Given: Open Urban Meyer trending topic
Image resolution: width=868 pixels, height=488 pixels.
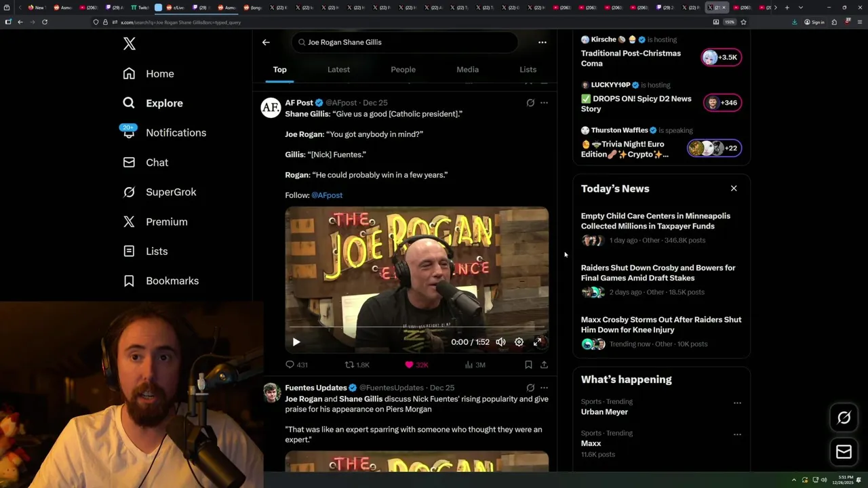Looking at the screenshot, I should (604, 412).
